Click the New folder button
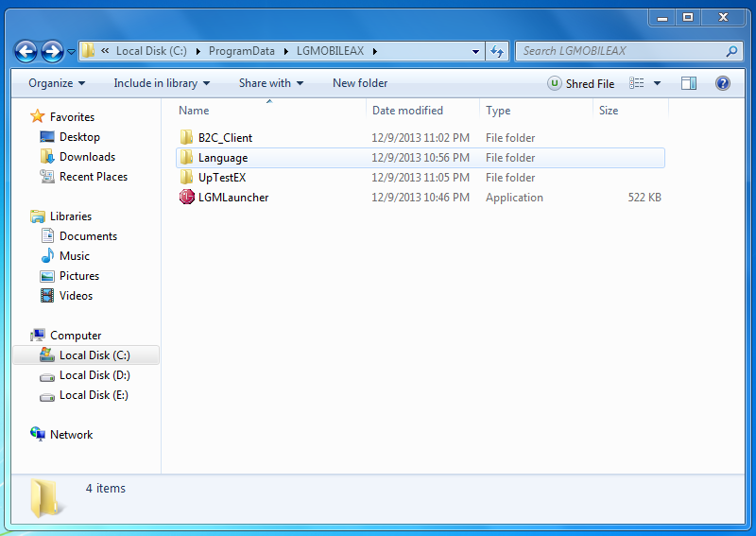The height and width of the screenshot is (536, 756). click(x=360, y=83)
